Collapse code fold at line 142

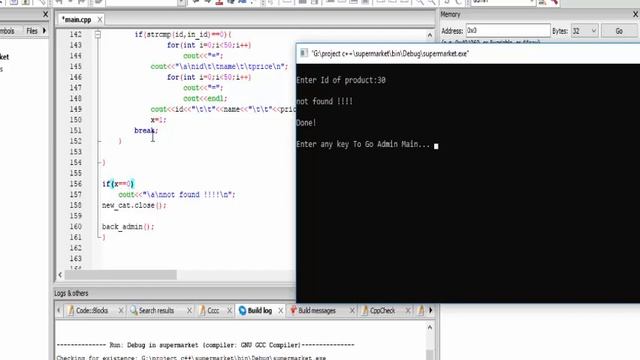pyautogui.click(x=98, y=35)
